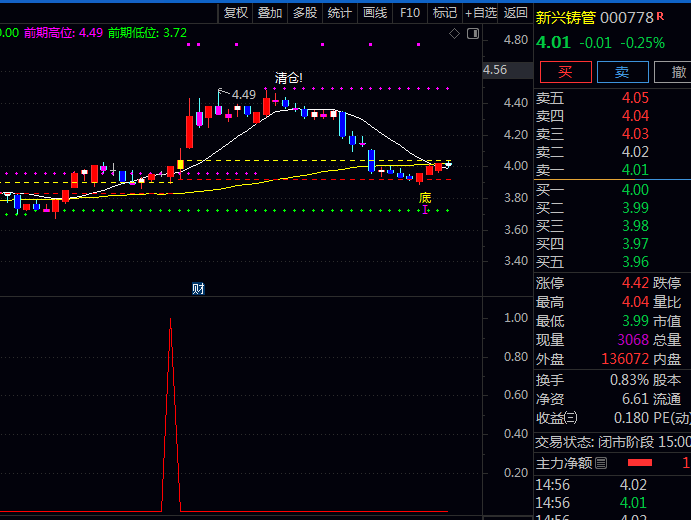Click the 外盘 value 136072
Screen dimensions: 691x520
625,359
